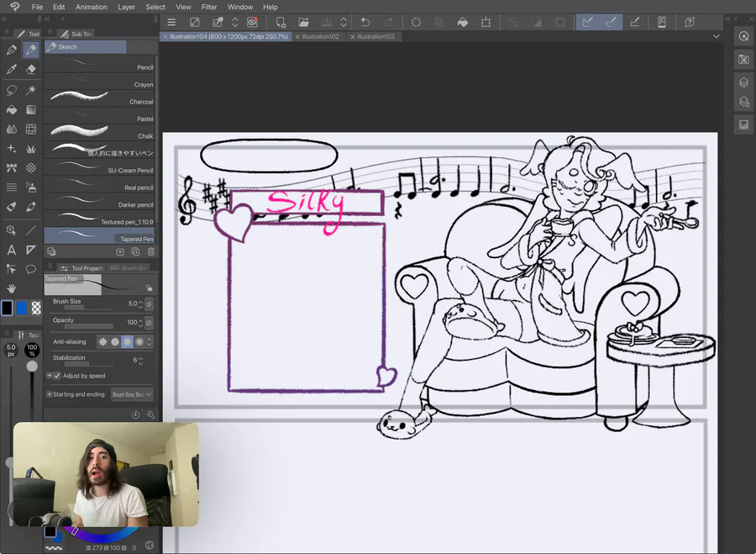756x554 pixels.
Task: Click the Opacity stepper arrows
Action: click(140, 322)
